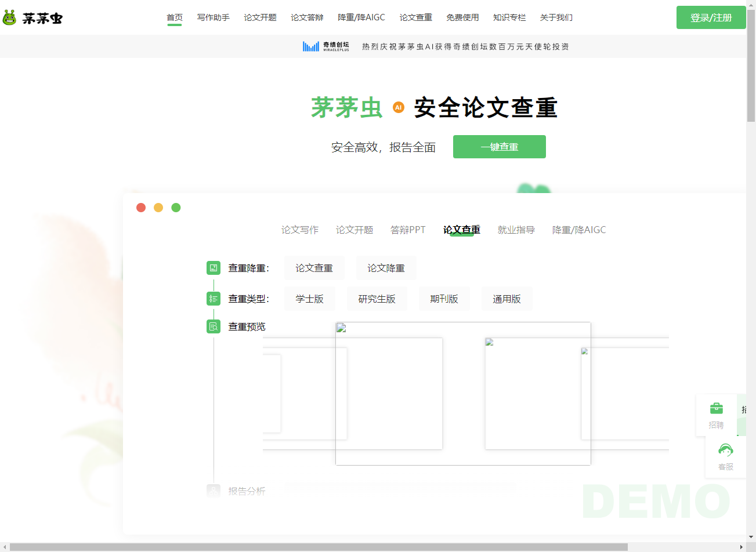
Task: Switch to the 答辩PPT demo tab
Action: pos(408,230)
